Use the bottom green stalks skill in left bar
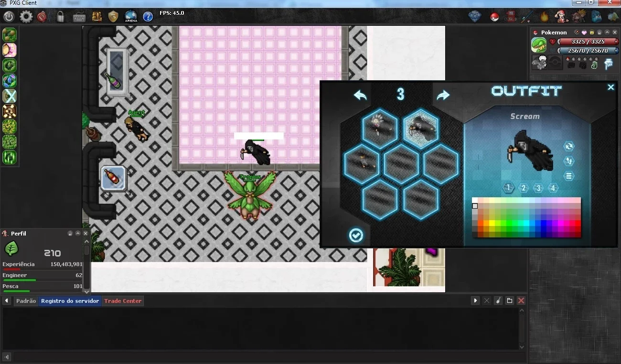The height and width of the screenshot is (364, 621). 10,157
